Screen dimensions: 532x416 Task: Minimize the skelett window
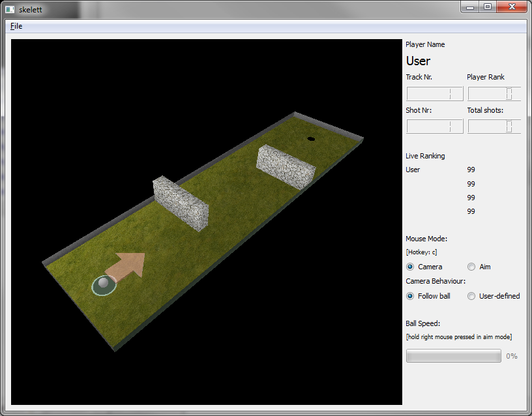click(x=471, y=7)
